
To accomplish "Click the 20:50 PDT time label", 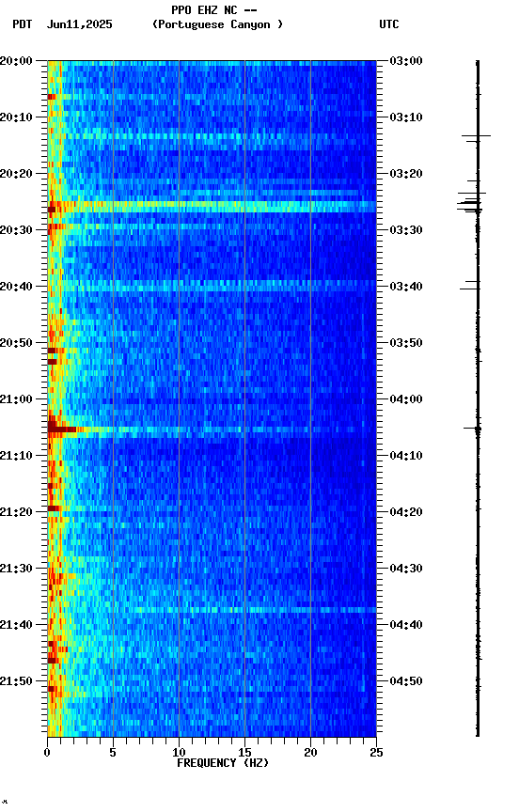I will (x=16, y=343).
